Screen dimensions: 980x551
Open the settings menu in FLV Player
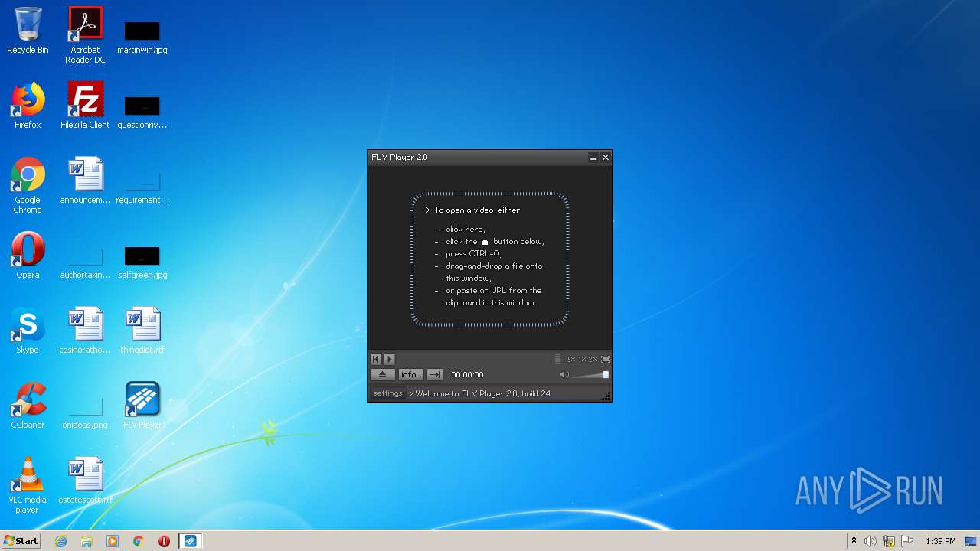[x=387, y=393]
